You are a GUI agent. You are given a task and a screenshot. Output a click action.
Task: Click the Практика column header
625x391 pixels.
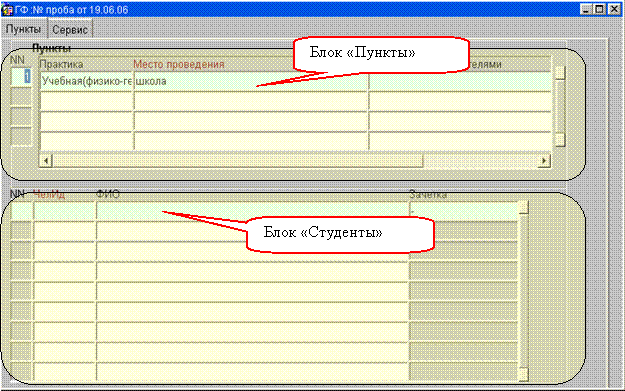pyautogui.click(x=61, y=64)
